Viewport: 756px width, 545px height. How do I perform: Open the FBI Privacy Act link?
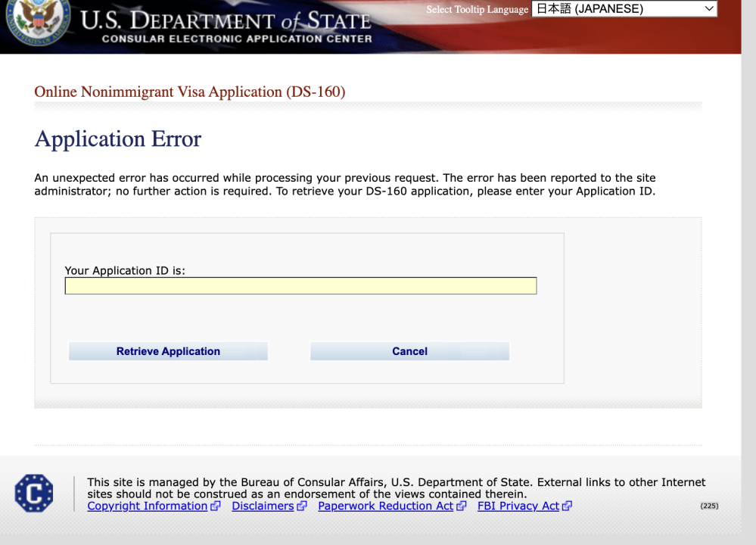coord(518,506)
